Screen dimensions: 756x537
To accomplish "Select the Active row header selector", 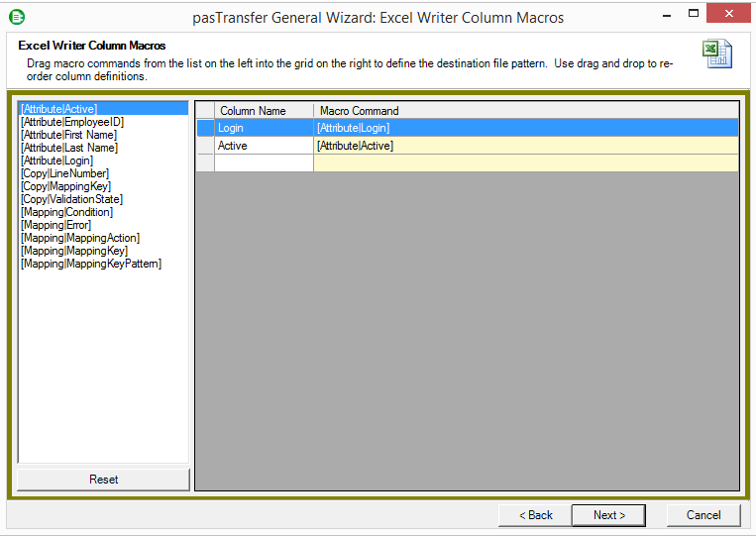I will tap(205, 146).
